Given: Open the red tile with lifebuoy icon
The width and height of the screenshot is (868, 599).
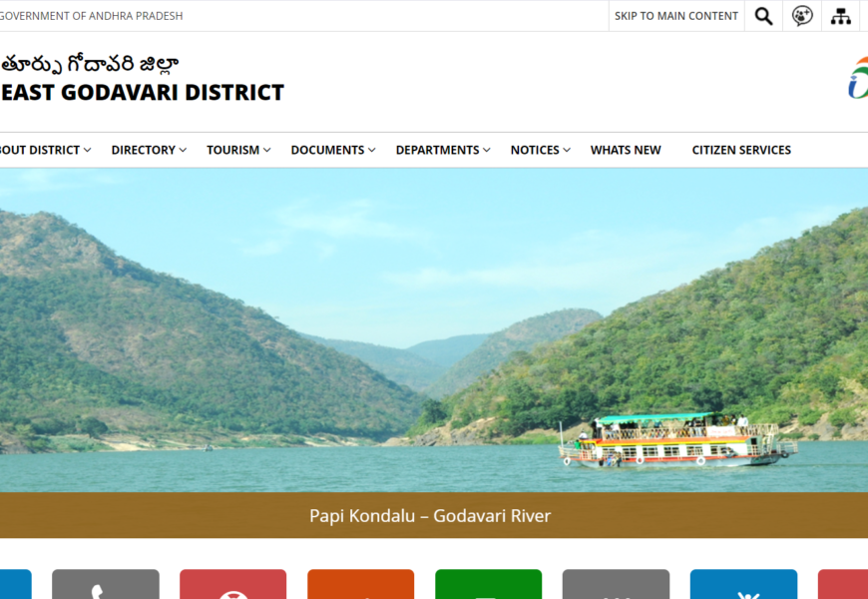Looking at the screenshot, I should pos(233,584).
